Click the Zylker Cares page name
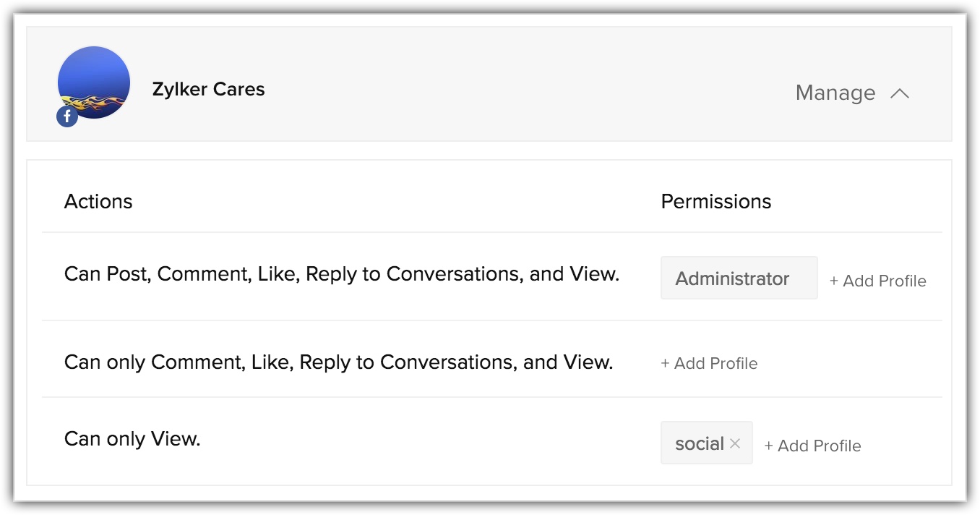The image size is (980, 515). click(x=208, y=90)
